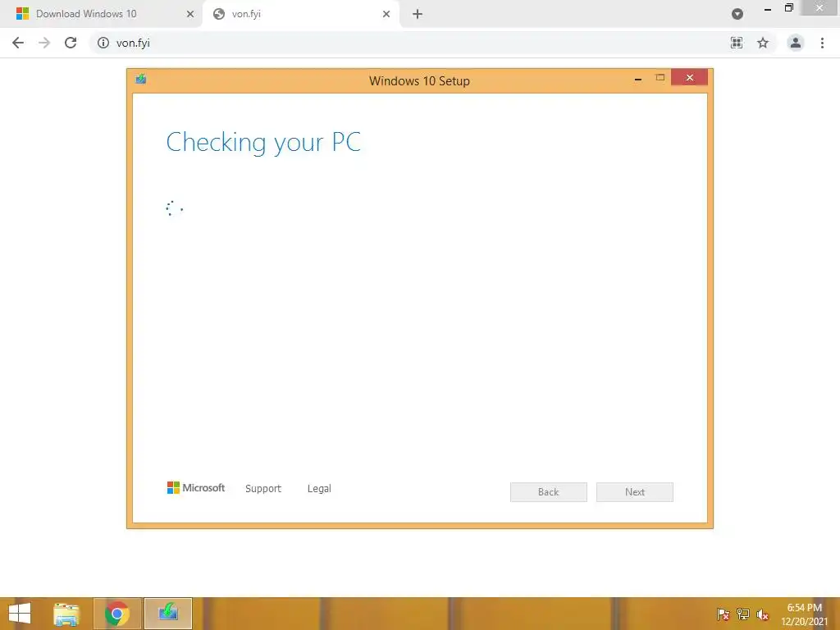Reload the von.fyi page

pyautogui.click(x=71, y=43)
